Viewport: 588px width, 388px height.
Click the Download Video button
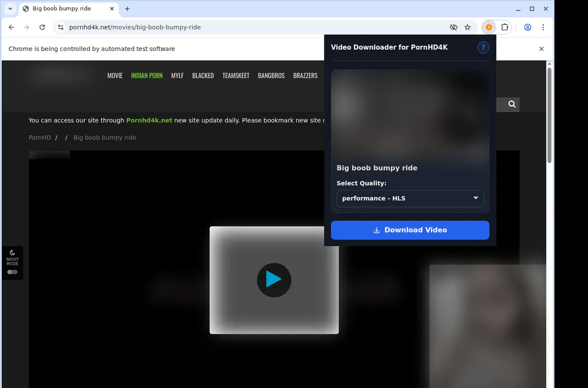(x=410, y=230)
